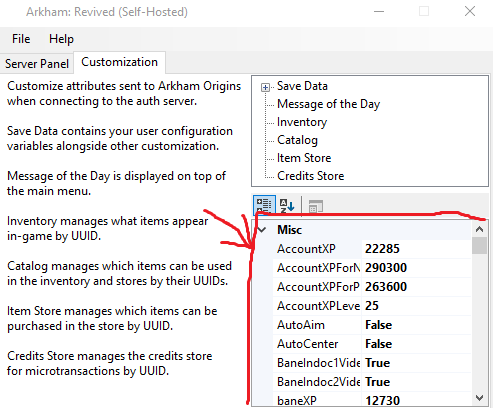Viewport: 493px width, 408px height.
Task: Select the Inventory tree item
Action: point(302,122)
